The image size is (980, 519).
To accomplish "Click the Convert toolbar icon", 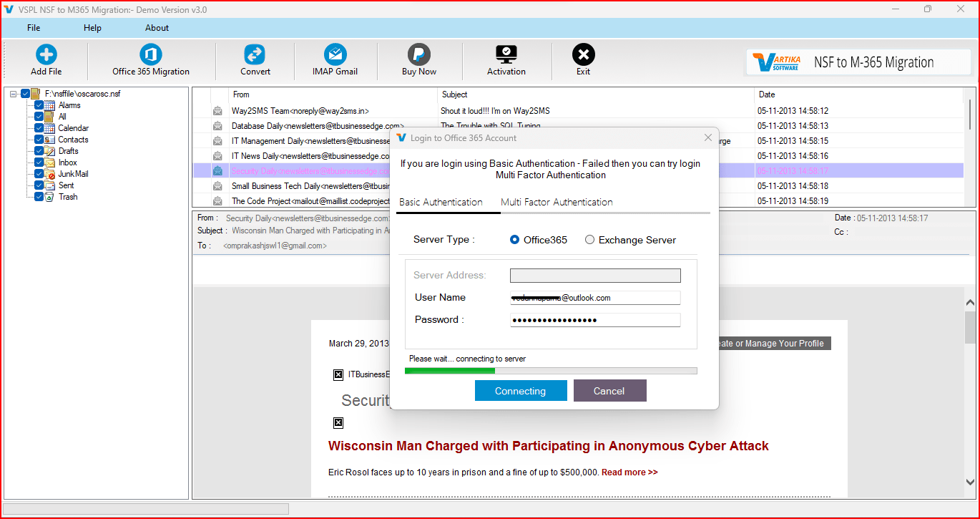I will pyautogui.click(x=255, y=55).
